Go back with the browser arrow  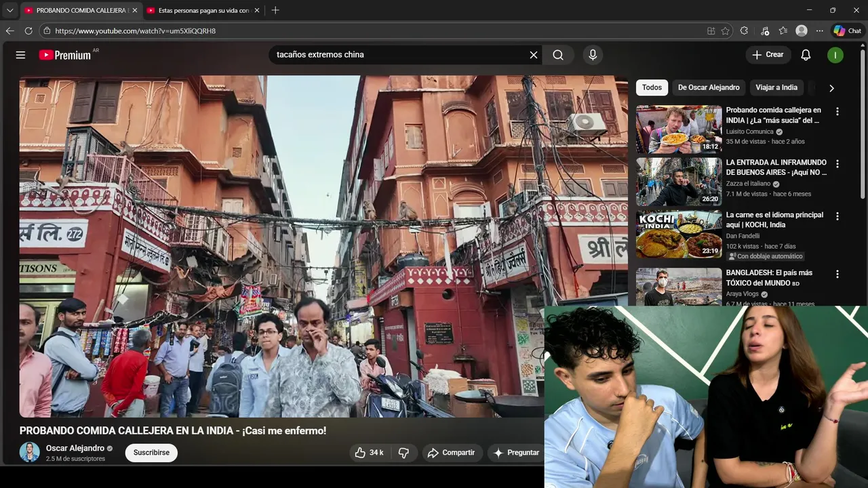9,30
